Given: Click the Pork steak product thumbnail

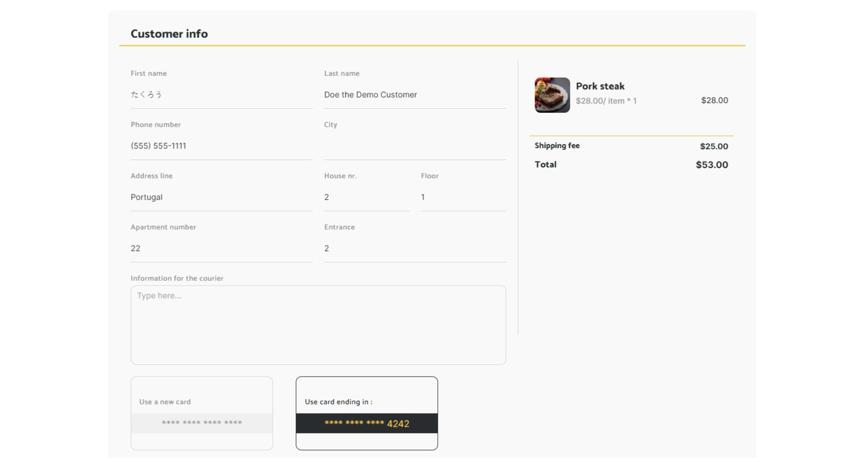Looking at the screenshot, I should [x=552, y=95].
